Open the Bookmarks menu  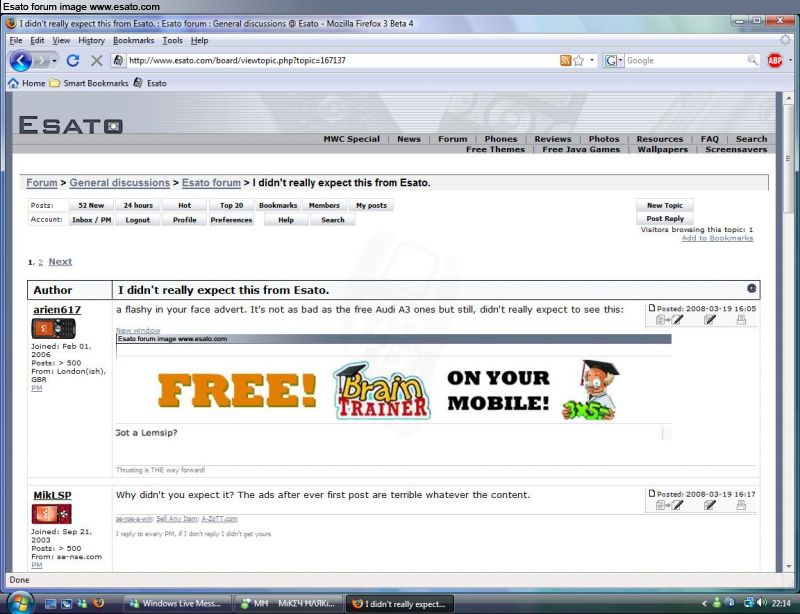point(134,40)
